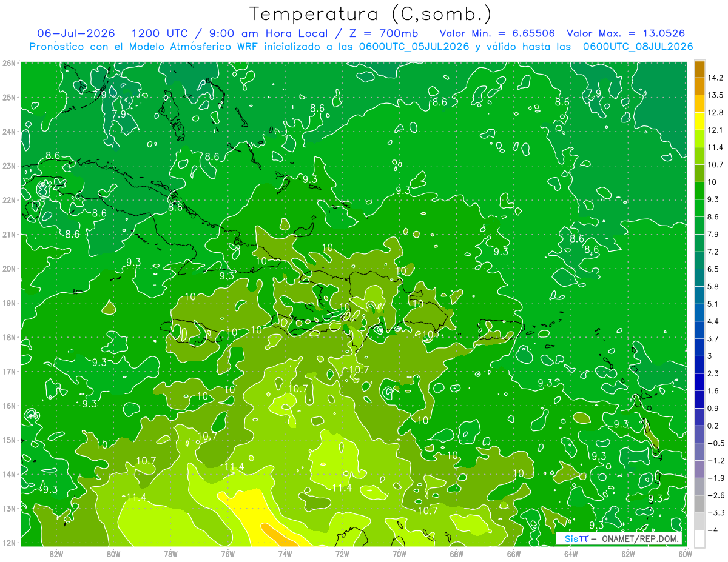
Task: Click 'Valor Min. = 6.65506' text
Action: coord(497,33)
